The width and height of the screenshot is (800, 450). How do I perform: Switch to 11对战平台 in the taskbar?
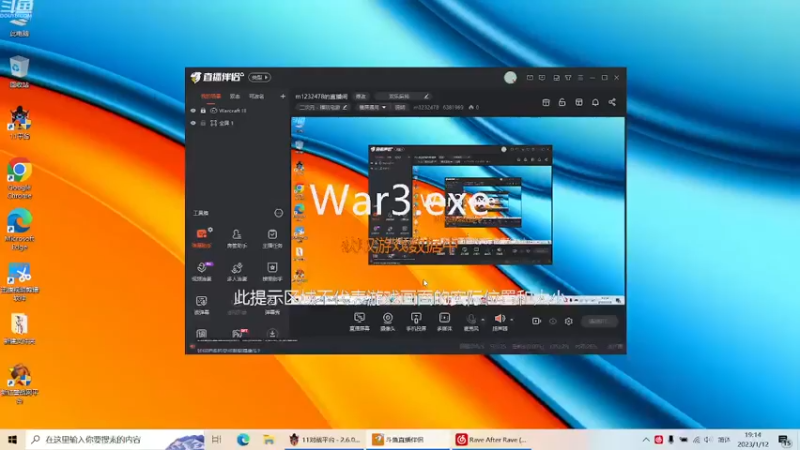click(325, 439)
